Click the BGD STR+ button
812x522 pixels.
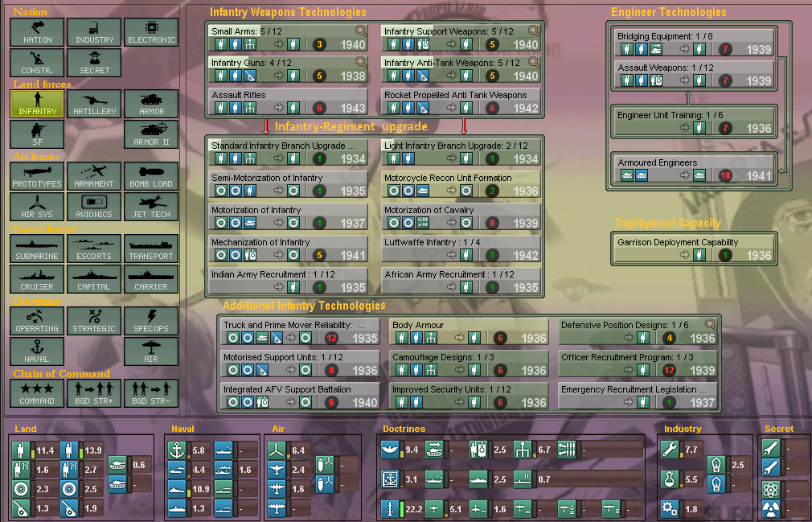pyautogui.click(x=94, y=393)
